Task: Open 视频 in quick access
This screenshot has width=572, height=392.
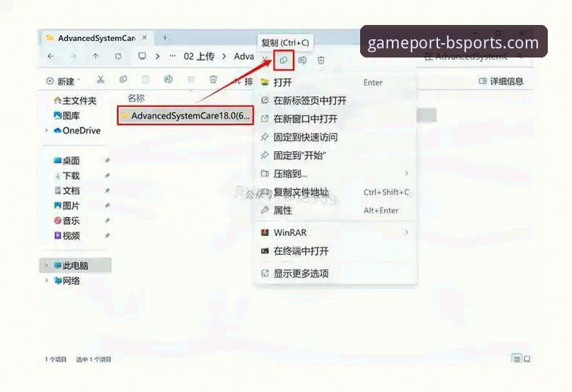Action: (67, 236)
